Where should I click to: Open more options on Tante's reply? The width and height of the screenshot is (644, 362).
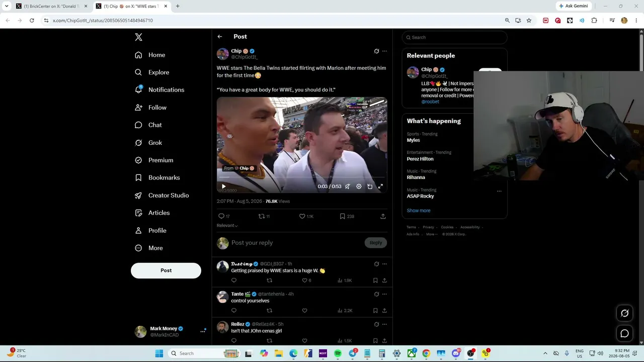384,294
